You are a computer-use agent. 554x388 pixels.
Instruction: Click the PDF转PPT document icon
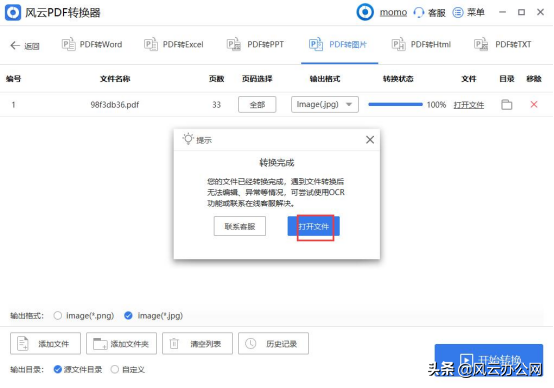pyautogui.click(x=234, y=45)
